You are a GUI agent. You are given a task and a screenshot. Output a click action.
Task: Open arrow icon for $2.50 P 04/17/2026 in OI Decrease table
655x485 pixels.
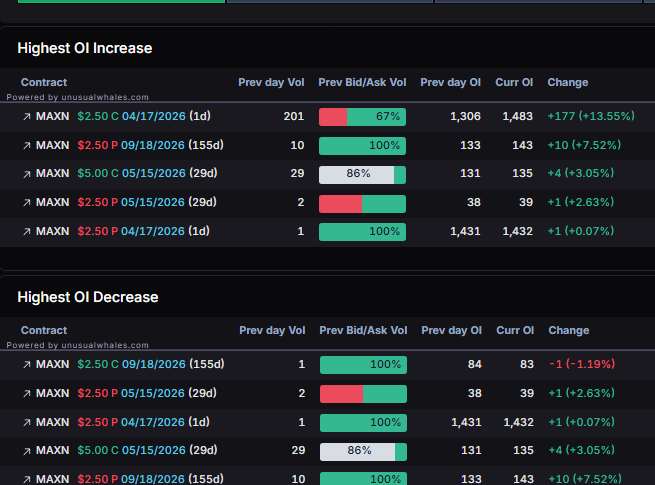[x=27, y=423]
